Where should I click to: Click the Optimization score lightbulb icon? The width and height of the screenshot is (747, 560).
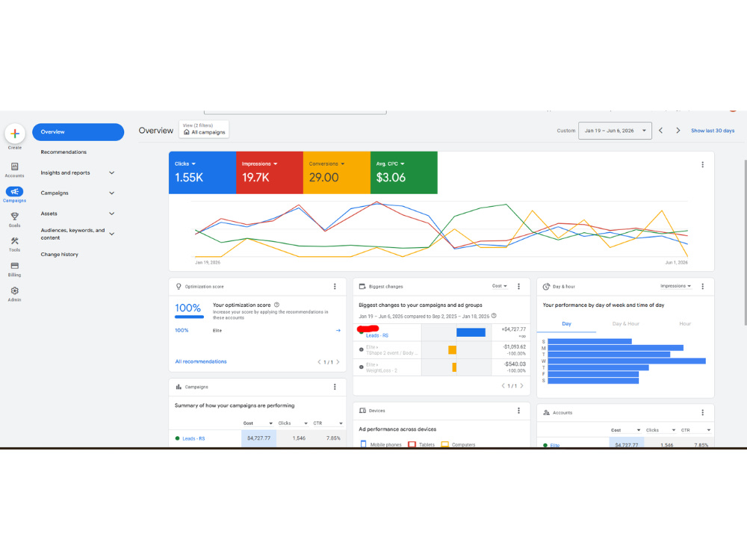pos(179,287)
